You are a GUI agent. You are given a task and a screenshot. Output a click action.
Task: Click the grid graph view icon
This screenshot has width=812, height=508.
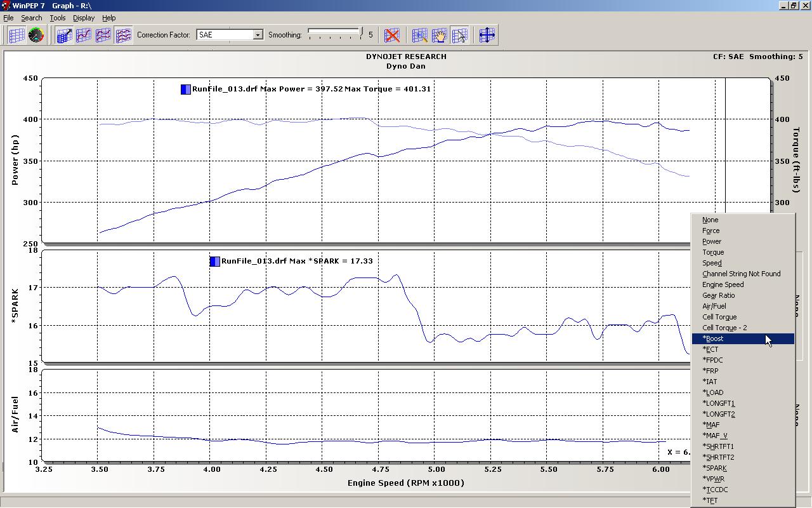[16, 35]
